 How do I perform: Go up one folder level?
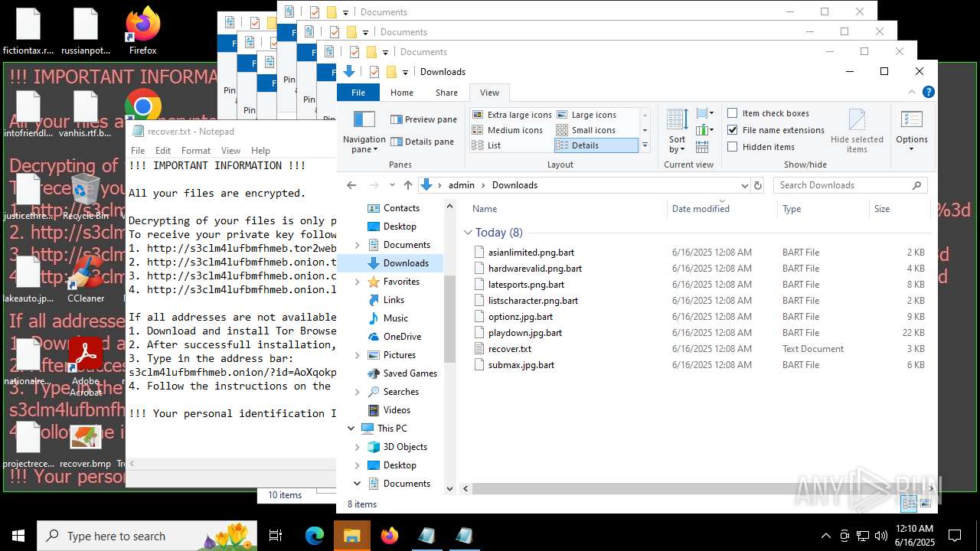tap(407, 185)
